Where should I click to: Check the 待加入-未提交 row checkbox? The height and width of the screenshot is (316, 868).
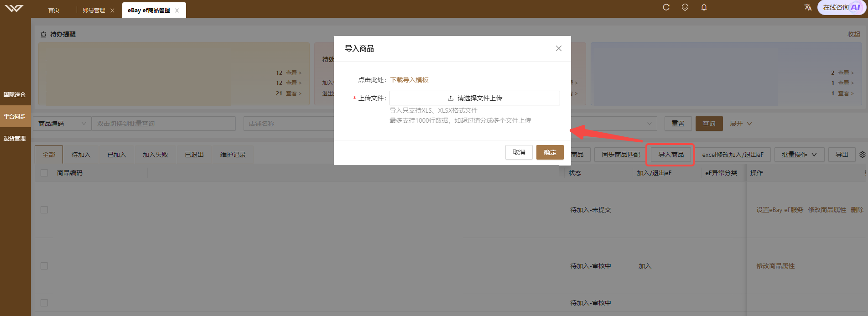tap(44, 210)
